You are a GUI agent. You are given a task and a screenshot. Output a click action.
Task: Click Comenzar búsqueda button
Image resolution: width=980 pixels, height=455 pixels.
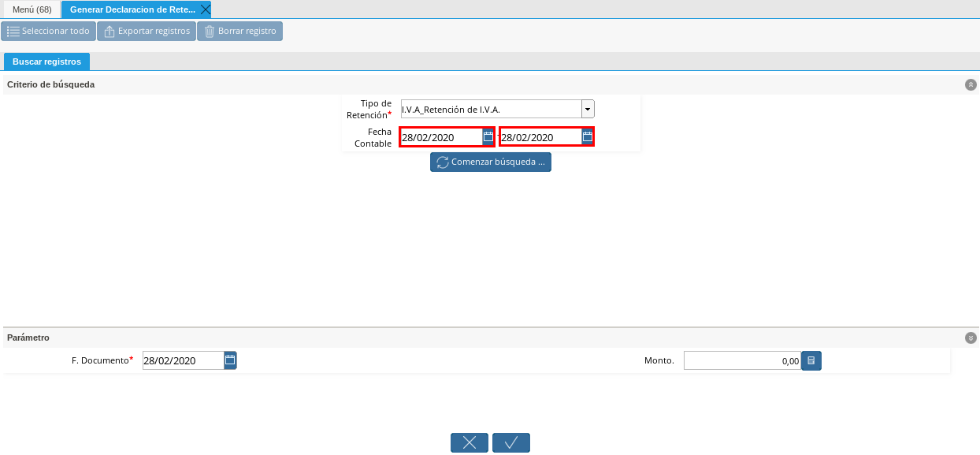491,162
